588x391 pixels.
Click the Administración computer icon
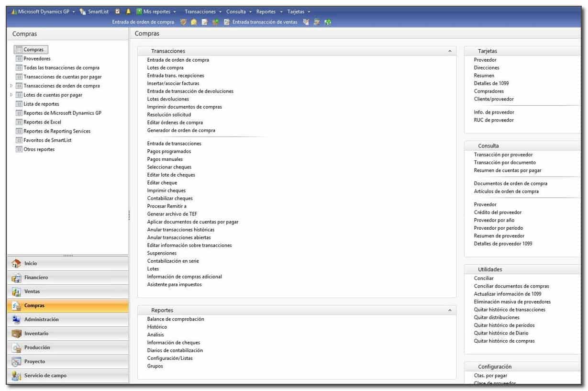(17, 320)
